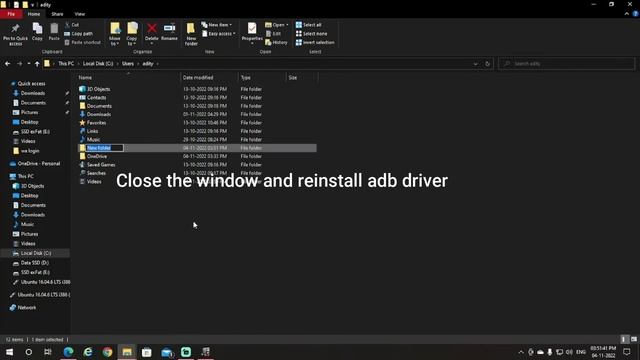The image size is (640, 360).
Task: Click Paste shortcut in ribbon
Action: pos(82,42)
